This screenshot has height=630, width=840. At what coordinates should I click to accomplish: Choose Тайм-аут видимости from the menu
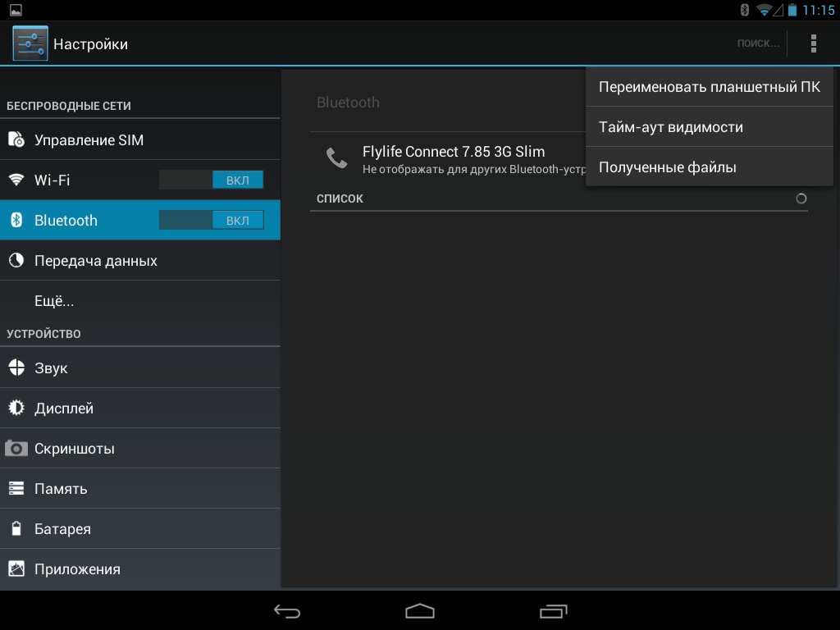(709, 127)
